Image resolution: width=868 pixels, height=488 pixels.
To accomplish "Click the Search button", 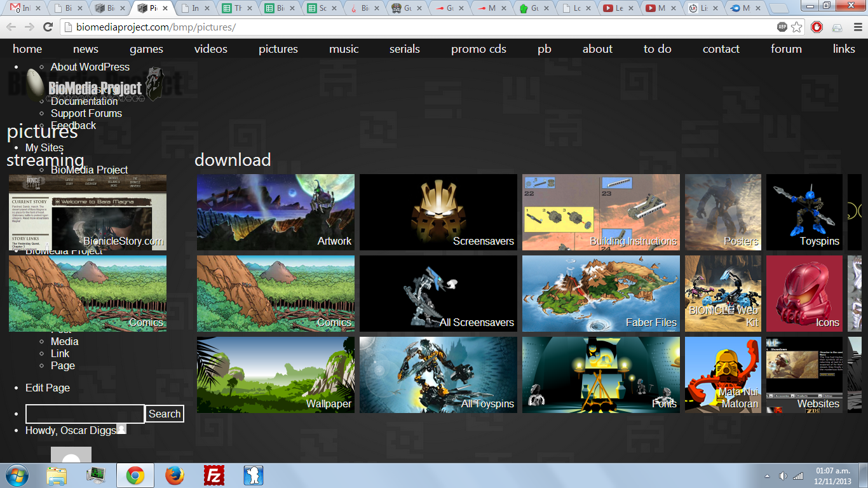I will [164, 414].
